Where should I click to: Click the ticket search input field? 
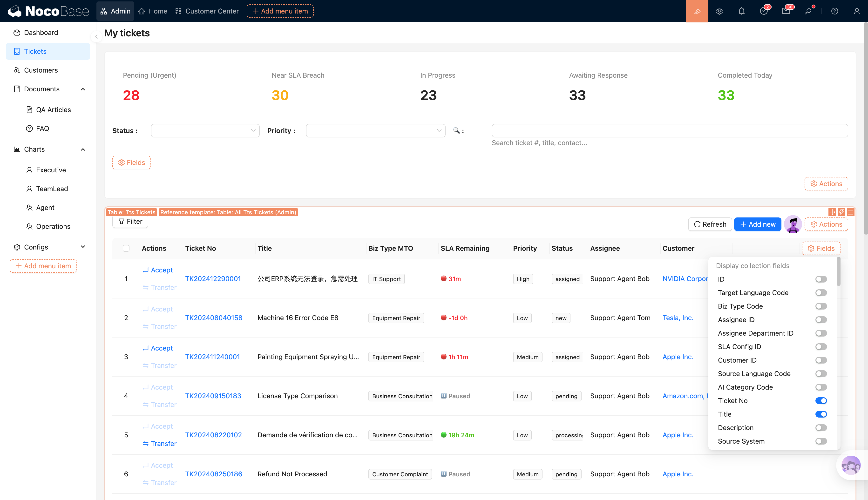(x=670, y=131)
